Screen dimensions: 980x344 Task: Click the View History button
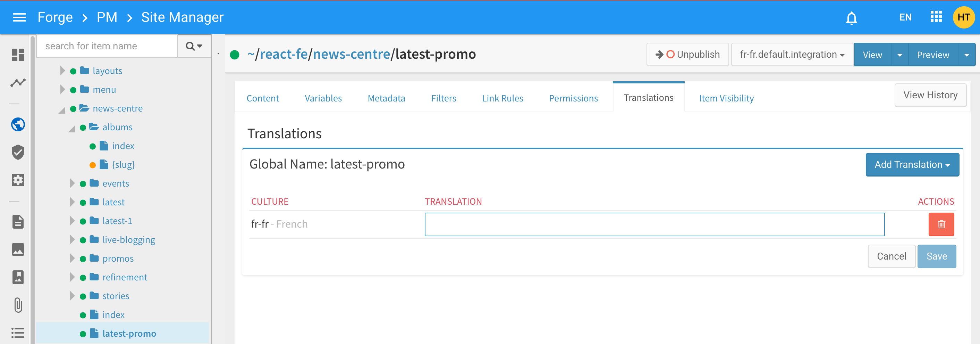click(x=930, y=95)
